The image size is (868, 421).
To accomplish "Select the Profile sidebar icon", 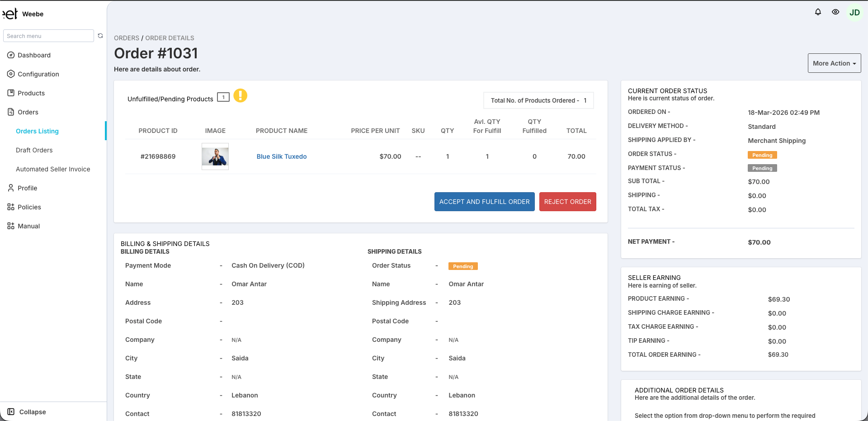I will 10,188.
